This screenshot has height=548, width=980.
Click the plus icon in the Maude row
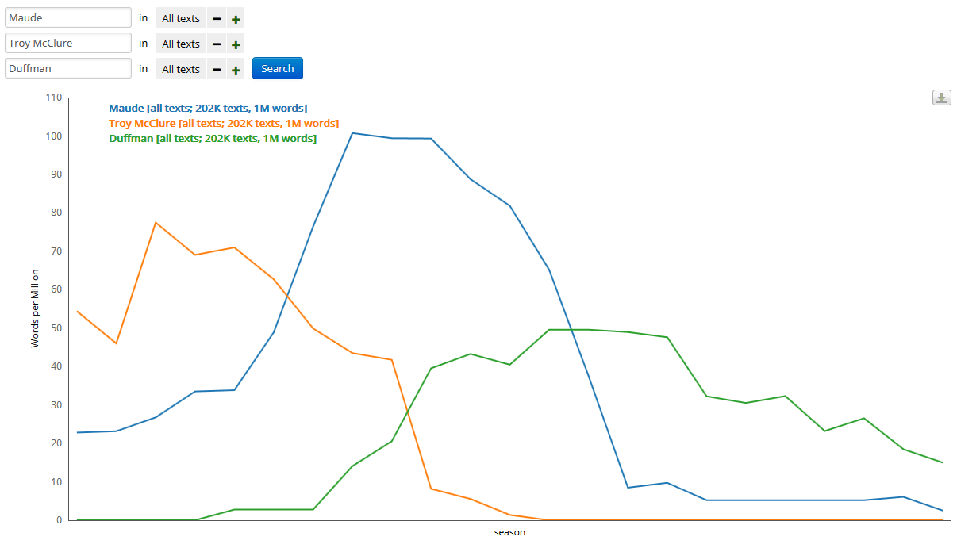(x=236, y=18)
